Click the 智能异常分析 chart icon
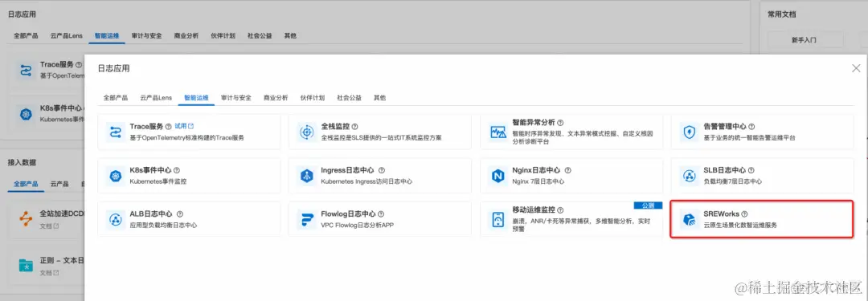 pos(498,132)
